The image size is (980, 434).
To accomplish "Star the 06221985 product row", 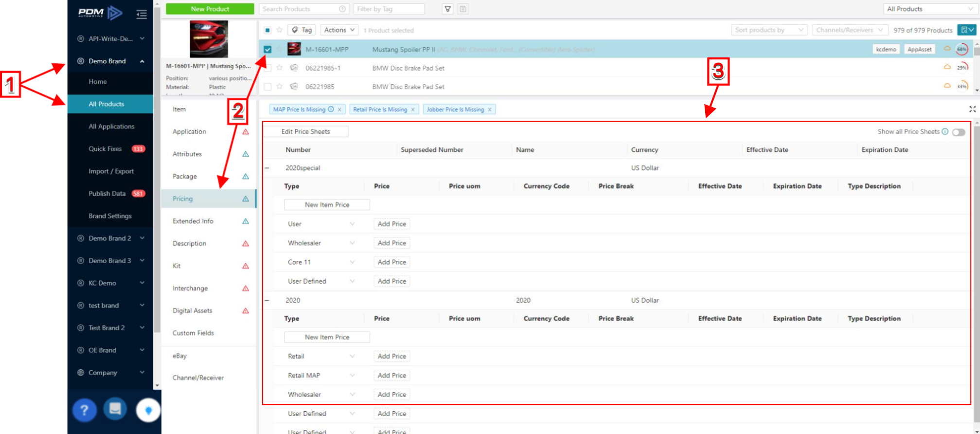I will click(280, 86).
